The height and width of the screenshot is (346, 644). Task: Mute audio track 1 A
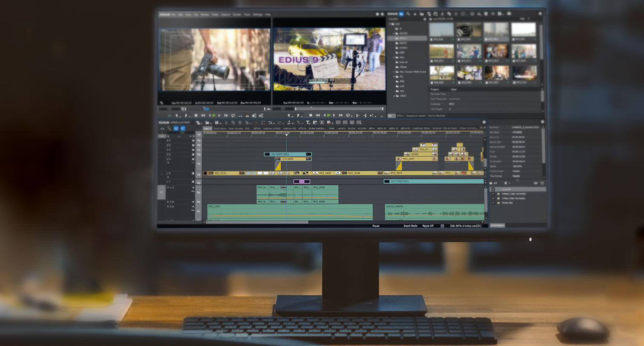(x=193, y=188)
